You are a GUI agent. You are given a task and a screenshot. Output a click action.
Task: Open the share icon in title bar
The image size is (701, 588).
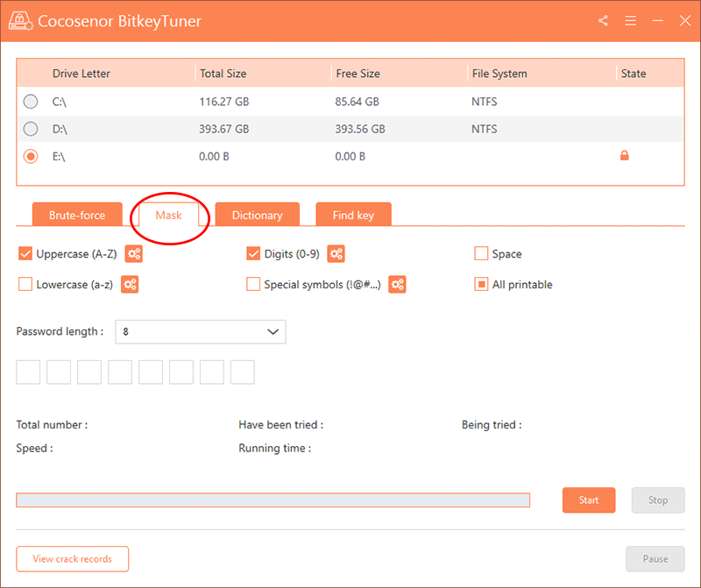tap(603, 20)
